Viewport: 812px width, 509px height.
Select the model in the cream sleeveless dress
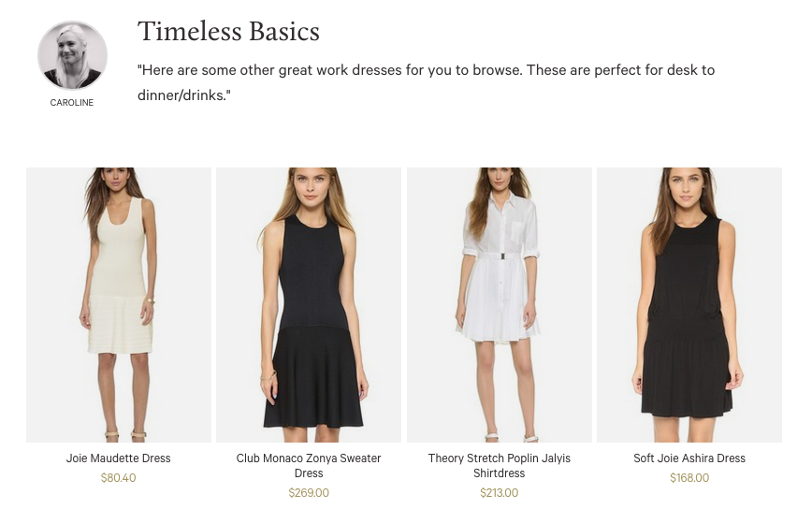point(119,281)
